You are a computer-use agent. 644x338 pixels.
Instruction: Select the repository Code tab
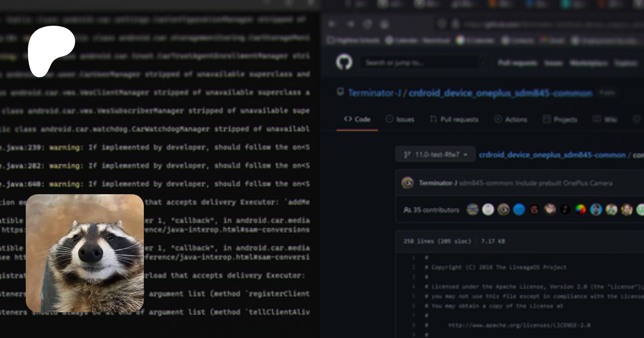tap(357, 119)
